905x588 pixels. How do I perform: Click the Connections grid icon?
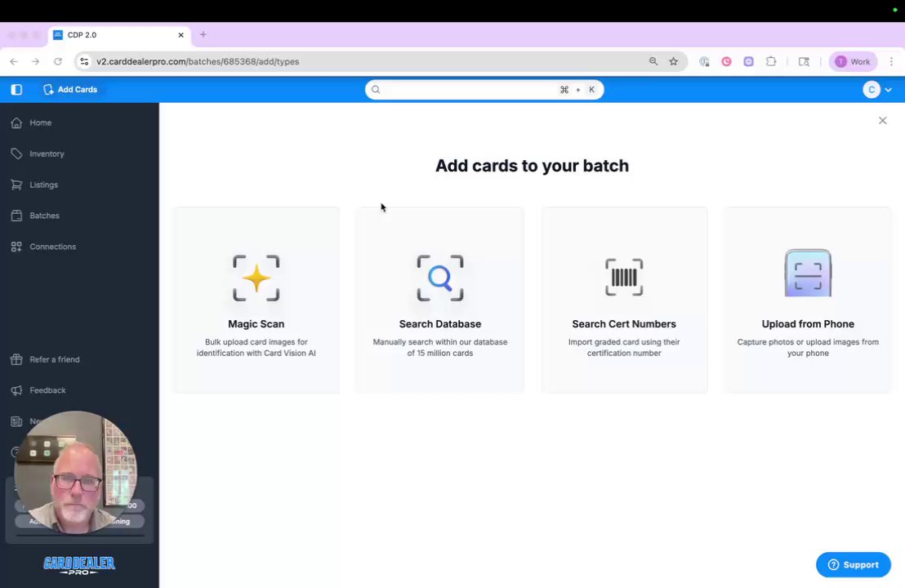point(16,247)
